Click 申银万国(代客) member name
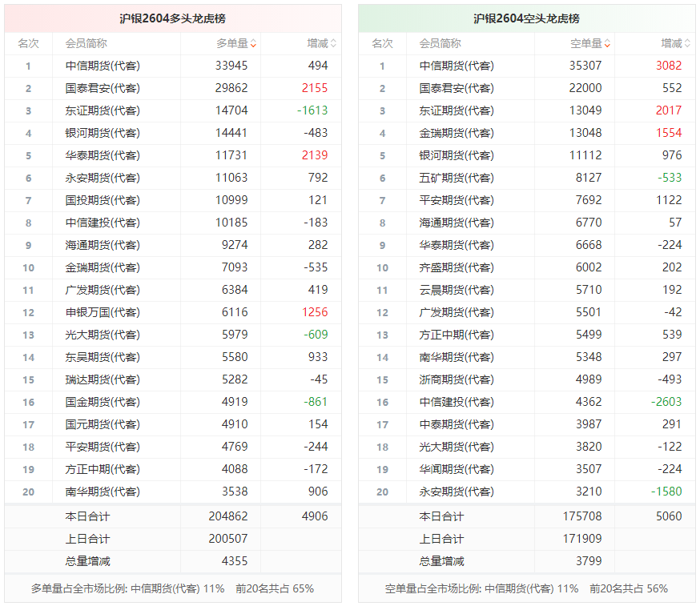The image size is (700, 606). coord(103,312)
